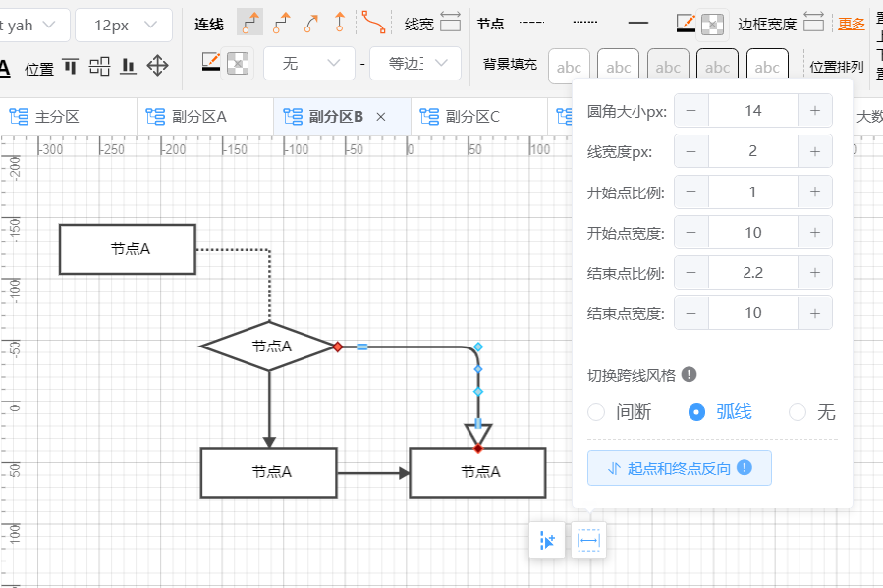
Task: Open the 线宽 line width picker icon
Action: click(x=450, y=20)
